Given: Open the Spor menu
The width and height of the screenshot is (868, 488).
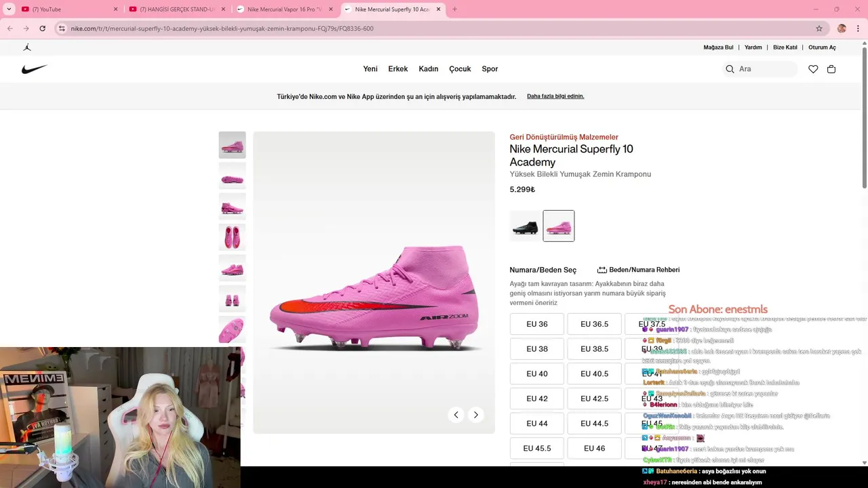Looking at the screenshot, I should click(x=490, y=69).
